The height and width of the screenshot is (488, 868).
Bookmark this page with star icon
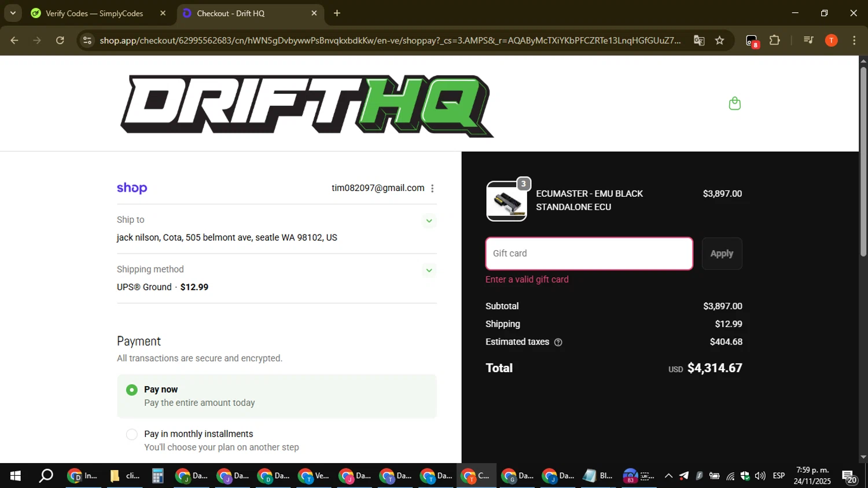coord(719,41)
